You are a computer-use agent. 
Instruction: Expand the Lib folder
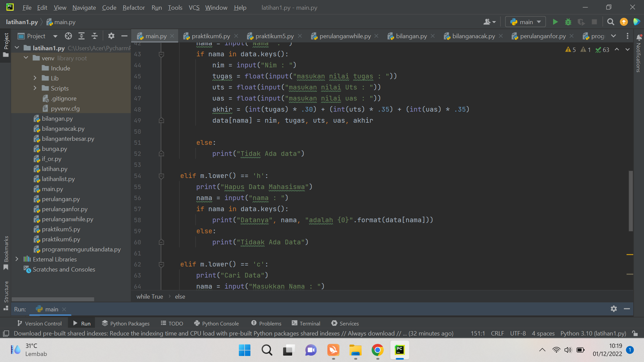pyautogui.click(x=35, y=78)
